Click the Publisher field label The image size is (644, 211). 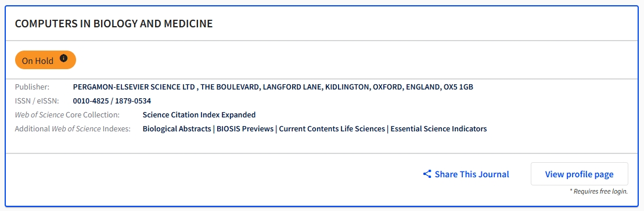32,87
